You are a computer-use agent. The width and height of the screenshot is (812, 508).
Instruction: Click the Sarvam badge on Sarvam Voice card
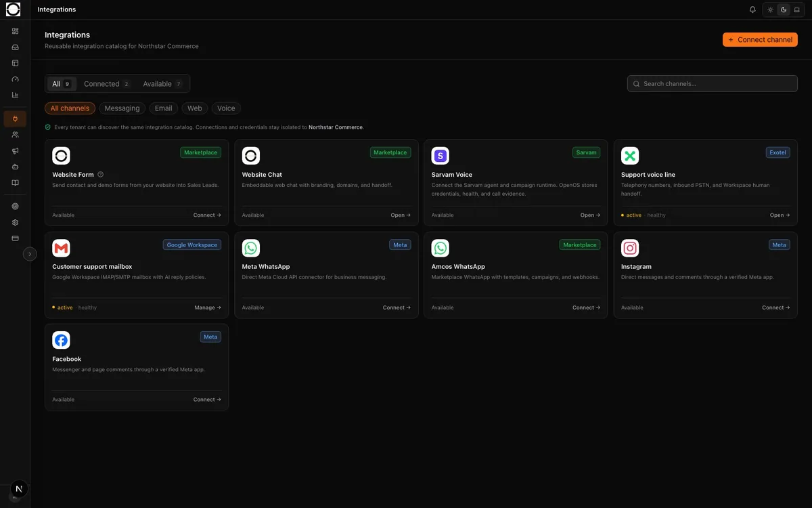[587, 152]
